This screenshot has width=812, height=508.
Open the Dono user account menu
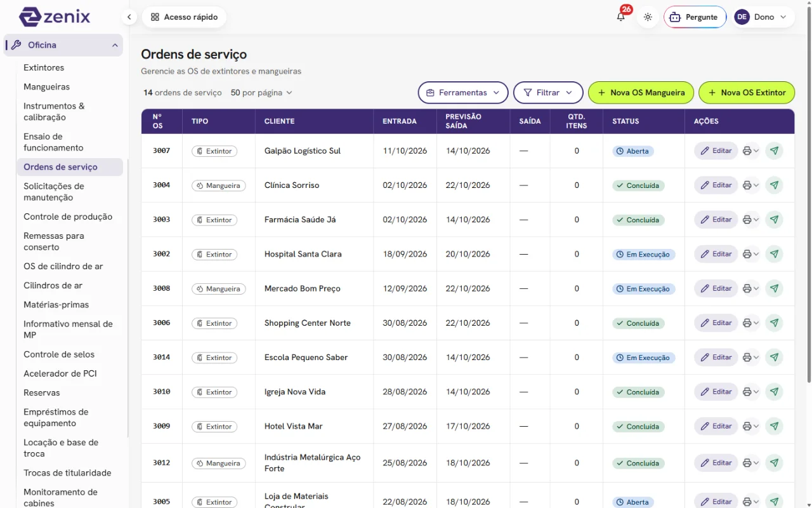[761, 17]
